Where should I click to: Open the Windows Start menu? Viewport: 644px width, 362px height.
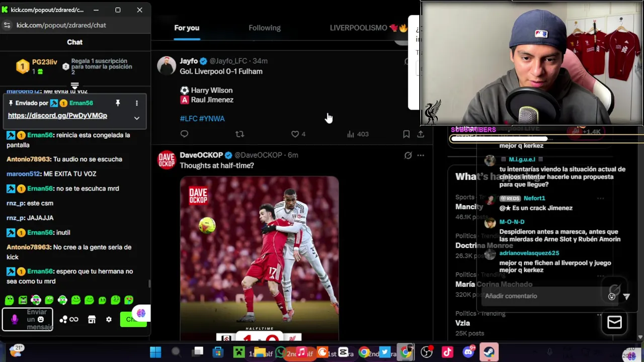155,352
